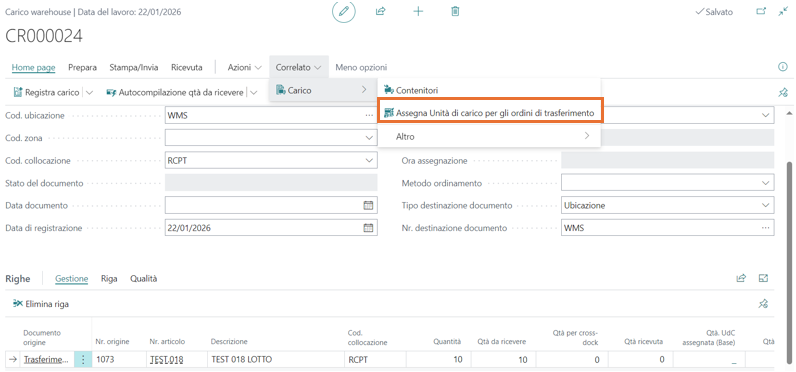
Task: Select Gestione tab in Righe
Action: [x=72, y=279]
